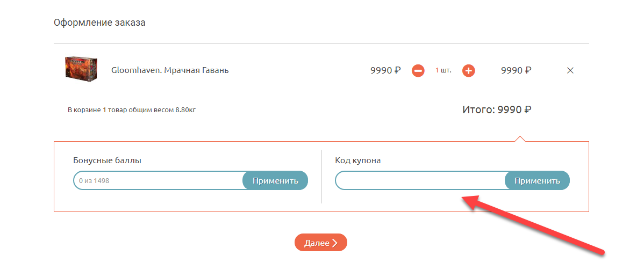This screenshot has height=270, width=644.
Task: Click the row subtotal 9990 ₽
Action: 516,70
